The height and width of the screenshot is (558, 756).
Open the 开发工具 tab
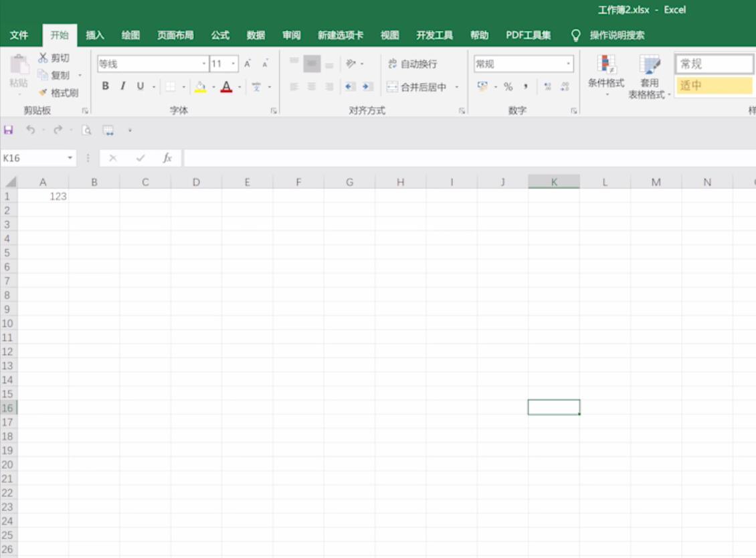[x=434, y=35]
